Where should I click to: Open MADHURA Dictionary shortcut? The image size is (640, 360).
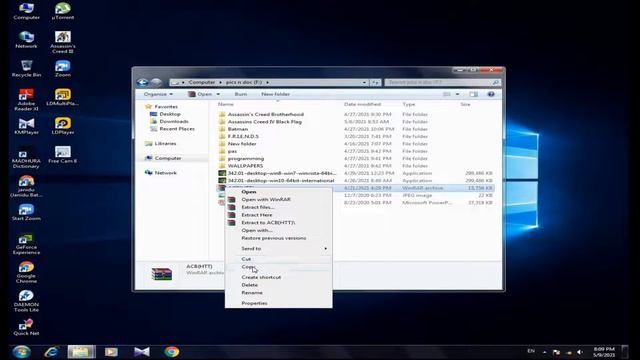coord(27,158)
